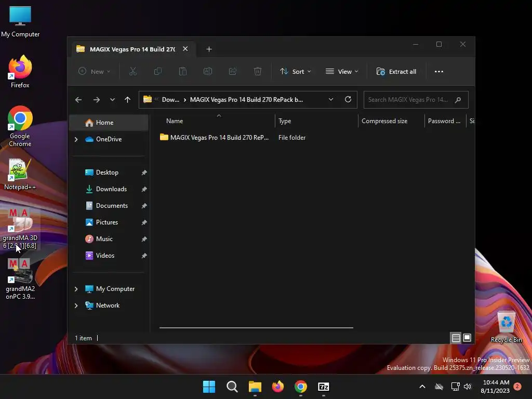This screenshot has height=399, width=532.
Task: Open the Sort dropdown
Action: 295,72
